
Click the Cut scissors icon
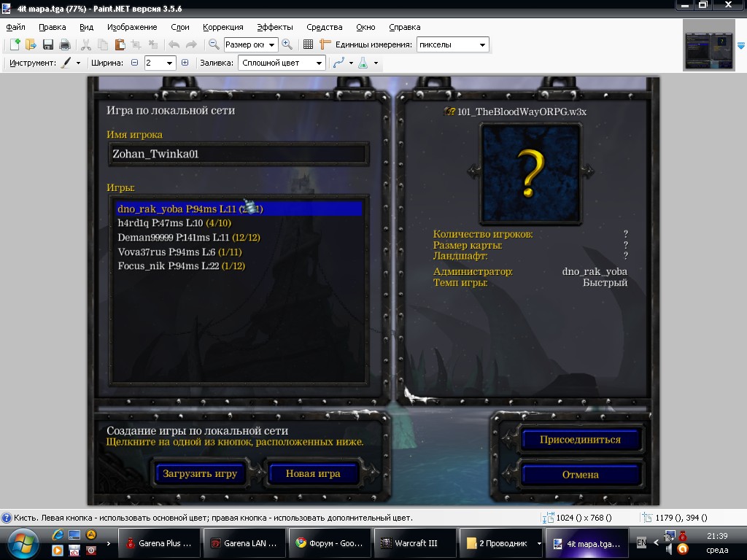pos(86,44)
